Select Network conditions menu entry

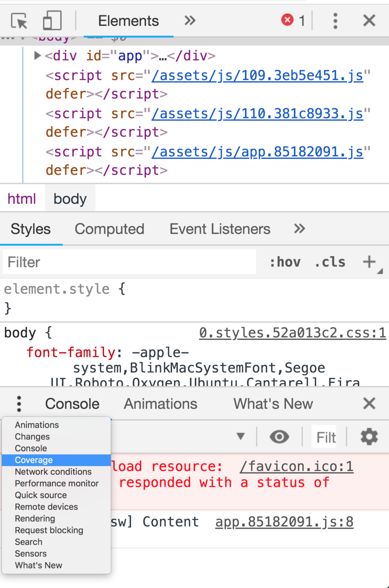point(56,472)
